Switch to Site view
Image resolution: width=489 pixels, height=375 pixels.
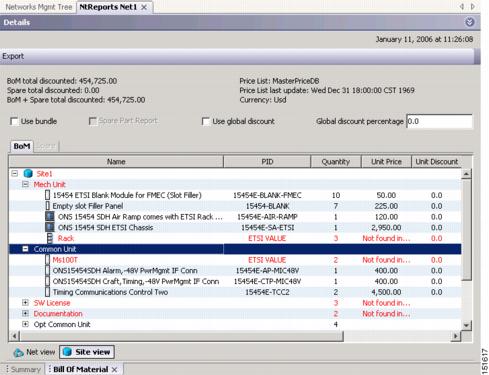[87, 352]
